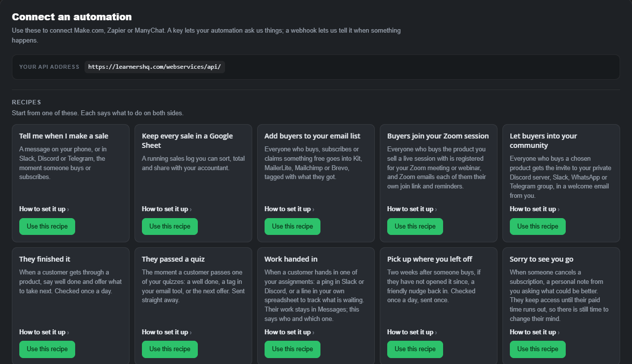Click 'Tell me when I make a sale' title
Image resolution: width=632 pixels, height=364 pixels.
[64, 136]
